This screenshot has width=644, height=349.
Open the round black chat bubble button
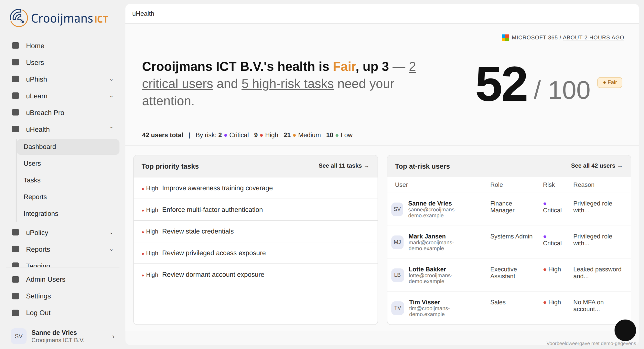[x=625, y=330]
